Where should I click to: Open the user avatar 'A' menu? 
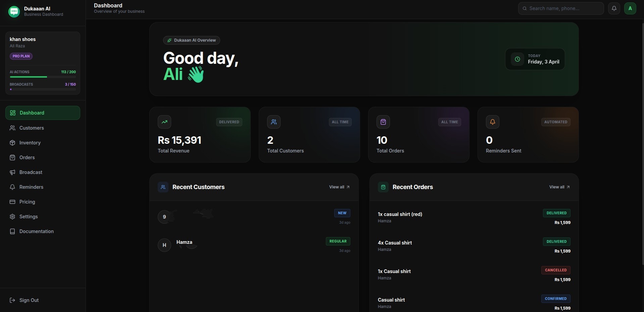coord(630,8)
